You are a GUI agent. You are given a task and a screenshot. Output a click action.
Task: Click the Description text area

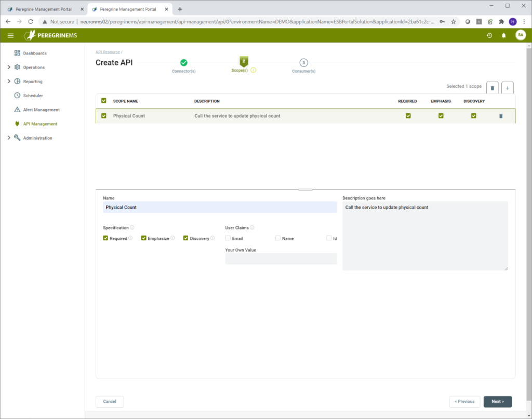[x=425, y=236]
